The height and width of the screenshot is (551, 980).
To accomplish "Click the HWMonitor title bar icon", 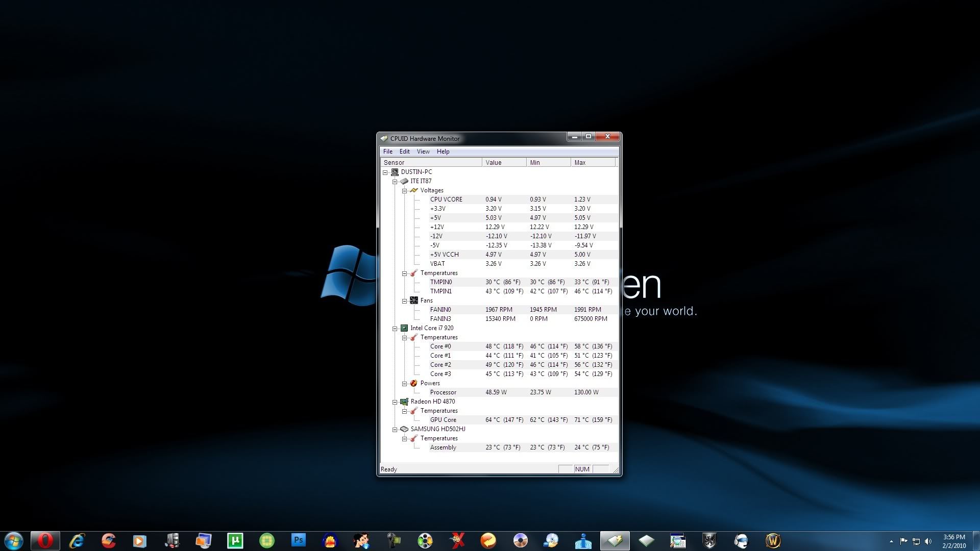I will [384, 138].
